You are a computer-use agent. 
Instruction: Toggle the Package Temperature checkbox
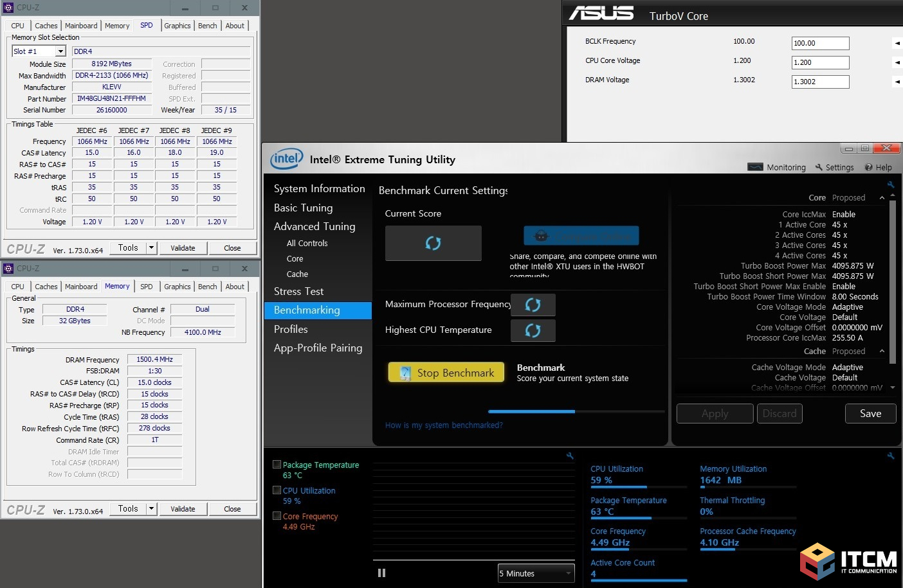(277, 464)
